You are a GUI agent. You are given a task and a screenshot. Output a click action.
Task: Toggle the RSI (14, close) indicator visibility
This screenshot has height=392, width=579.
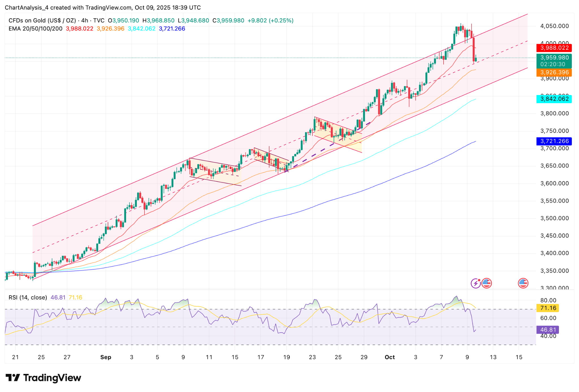(x=27, y=297)
